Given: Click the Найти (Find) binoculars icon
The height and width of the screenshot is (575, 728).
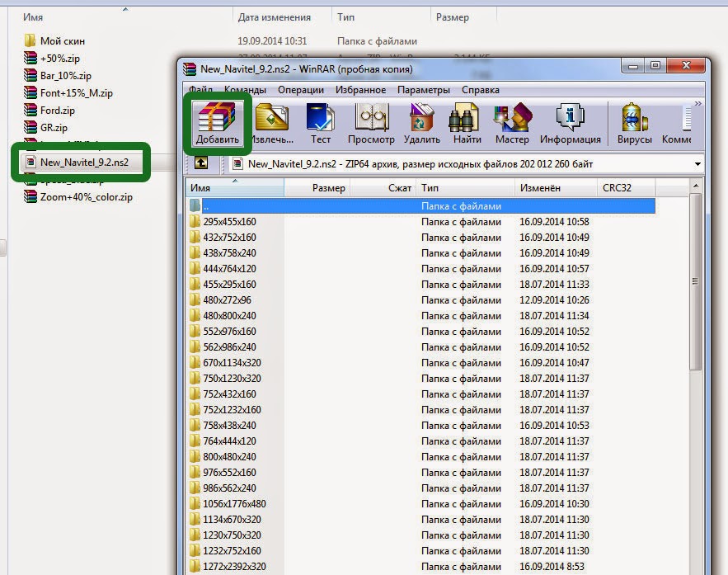Looking at the screenshot, I should 467,124.
